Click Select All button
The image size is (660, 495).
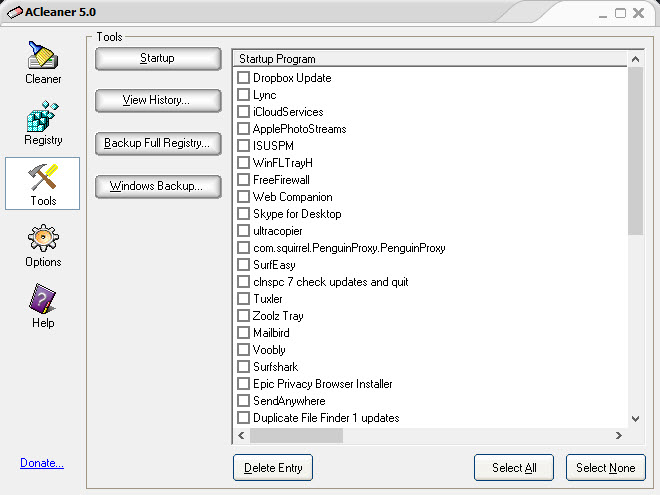514,467
